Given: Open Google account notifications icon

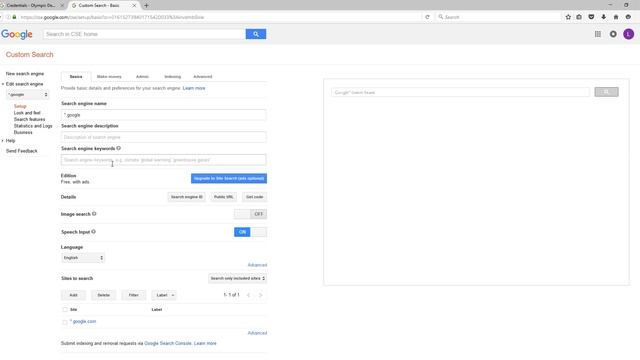Looking at the screenshot, I should [613, 34].
